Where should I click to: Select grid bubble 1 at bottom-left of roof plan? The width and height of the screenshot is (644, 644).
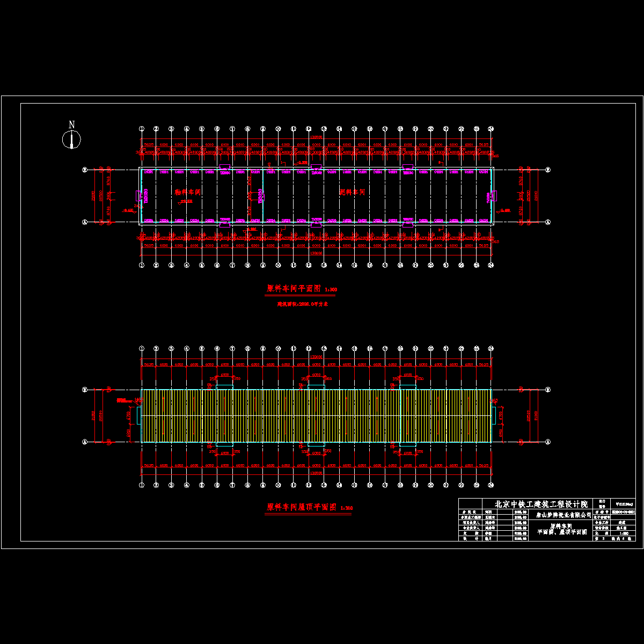pyautogui.click(x=142, y=485)
